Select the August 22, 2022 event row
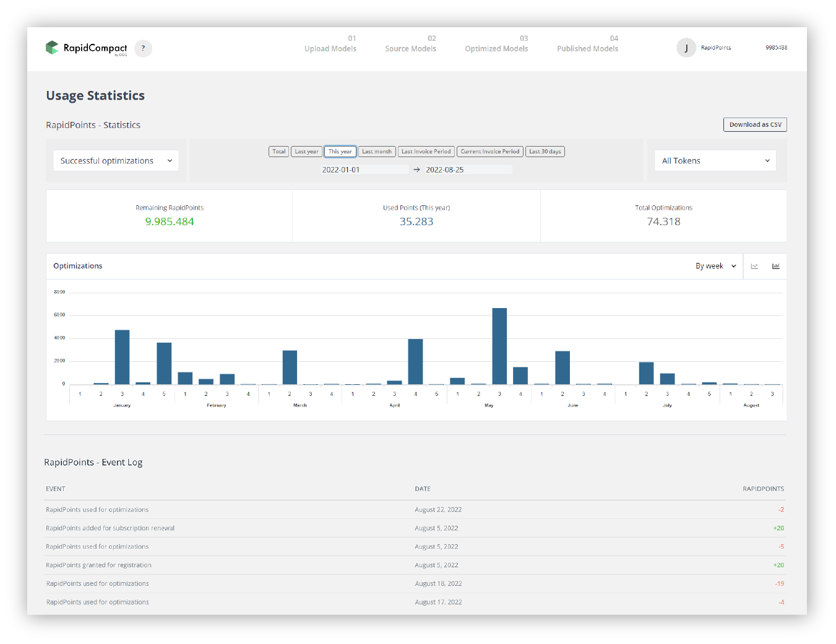Image resolution: width=836 pixels, height=644 pixels. (x=415, y=510)
